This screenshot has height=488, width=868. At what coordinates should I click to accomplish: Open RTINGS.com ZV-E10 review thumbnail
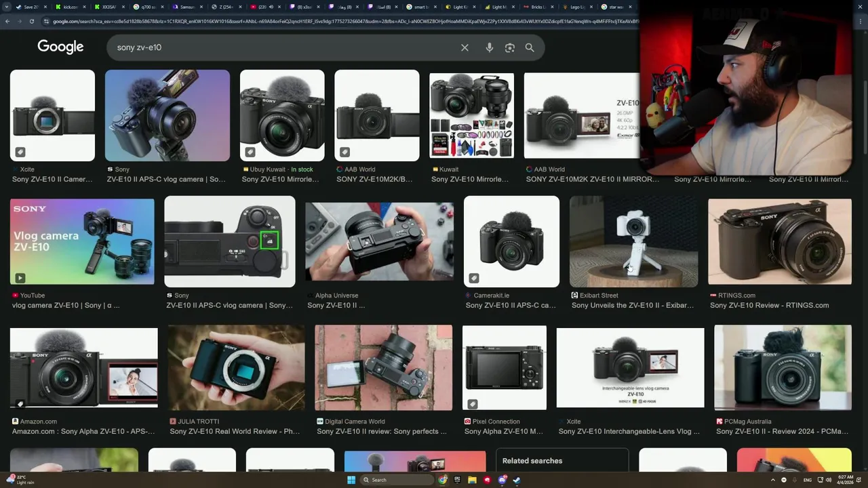tap(780, 241)
